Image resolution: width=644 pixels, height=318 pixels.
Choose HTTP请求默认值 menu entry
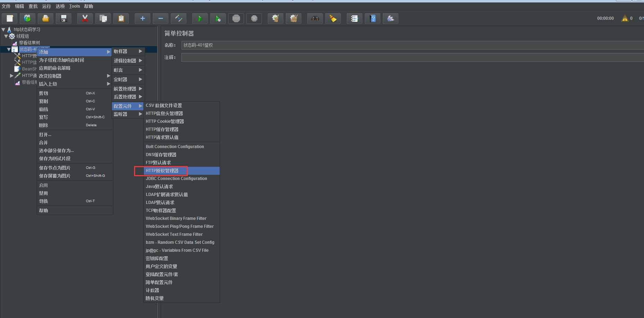coord(182,137)
